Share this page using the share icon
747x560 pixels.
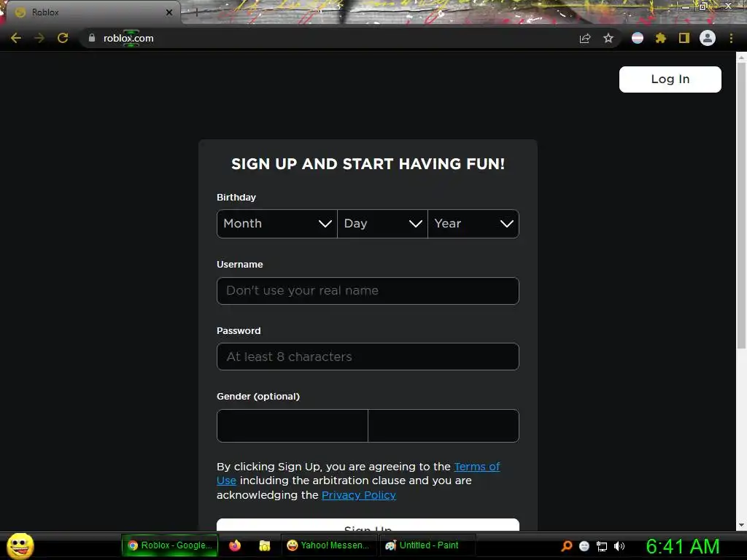click(x=585, y=38)
